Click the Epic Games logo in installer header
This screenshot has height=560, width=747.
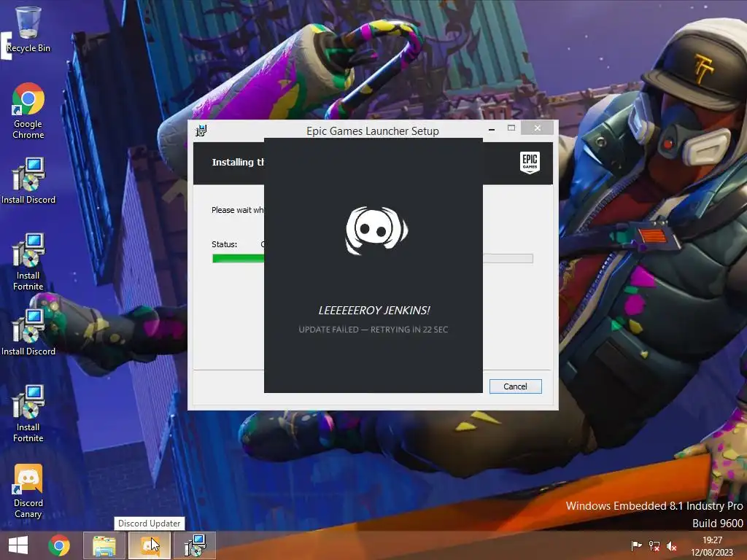[530, 163]
